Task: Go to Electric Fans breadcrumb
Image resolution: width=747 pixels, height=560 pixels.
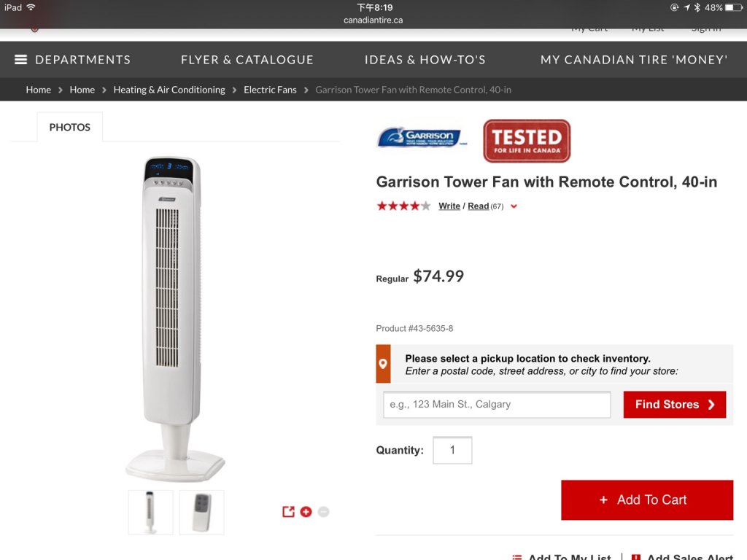Action: [x=270, y=90]
